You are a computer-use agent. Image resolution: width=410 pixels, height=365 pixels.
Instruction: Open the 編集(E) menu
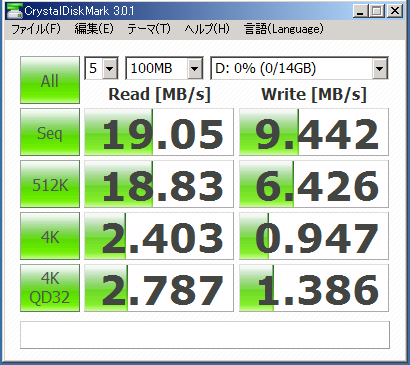[x=94, y=29]
